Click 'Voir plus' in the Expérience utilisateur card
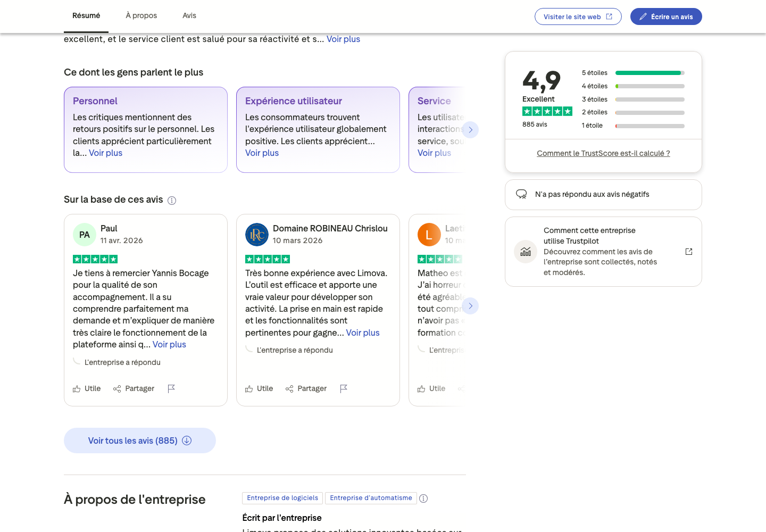Screen dimensions: 766x532 coord(262,153)
